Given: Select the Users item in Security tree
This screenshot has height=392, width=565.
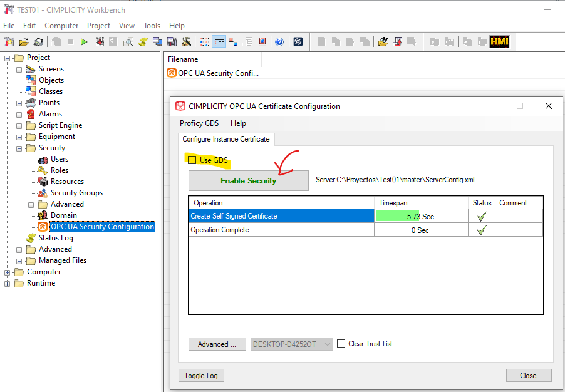Looking at the screenshot, I should point(60,159).
